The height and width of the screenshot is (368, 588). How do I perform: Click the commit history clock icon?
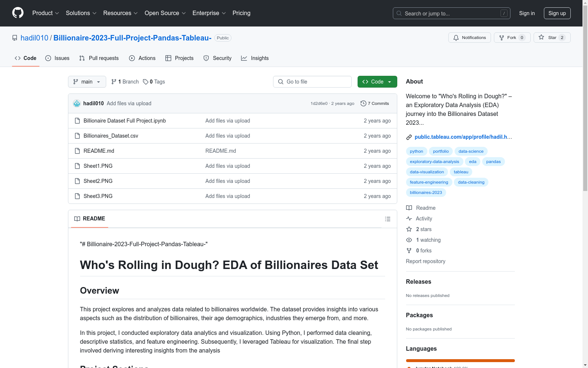[x=363, y=103]
